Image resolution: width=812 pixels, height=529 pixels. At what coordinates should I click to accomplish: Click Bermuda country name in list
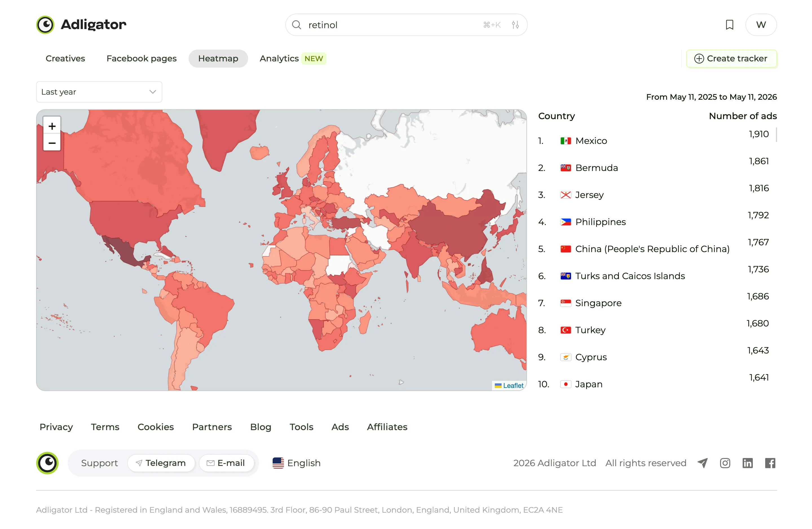point(596,168)
